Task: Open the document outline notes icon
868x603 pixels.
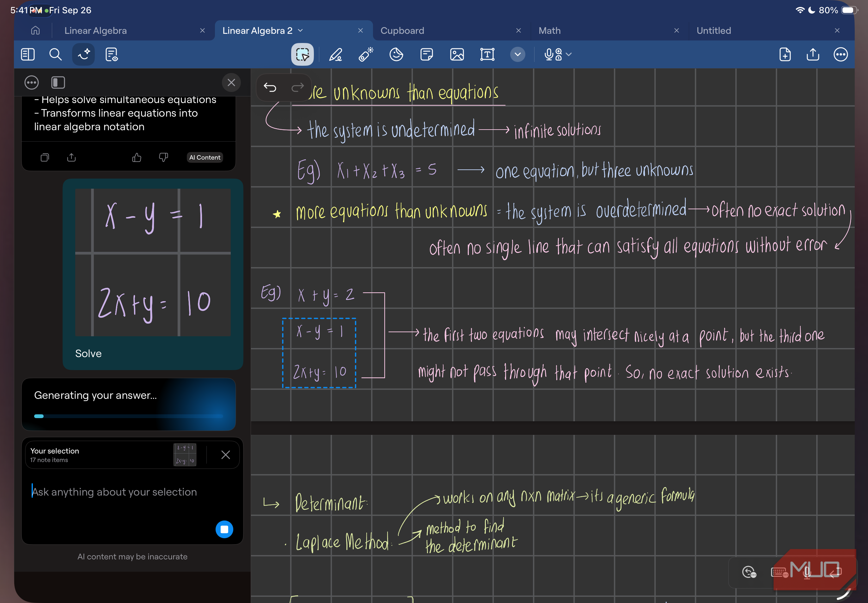Action: tap(112, 54)
